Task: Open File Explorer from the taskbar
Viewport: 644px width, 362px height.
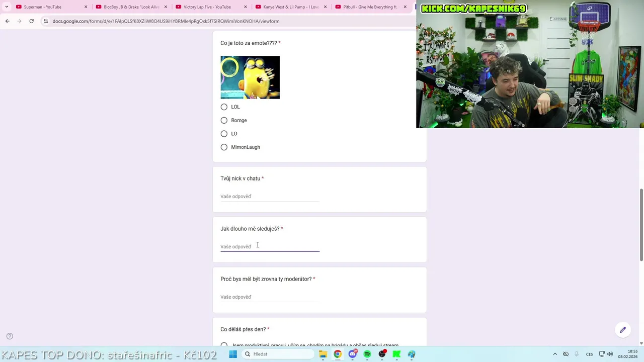Action: click(323, 354)
